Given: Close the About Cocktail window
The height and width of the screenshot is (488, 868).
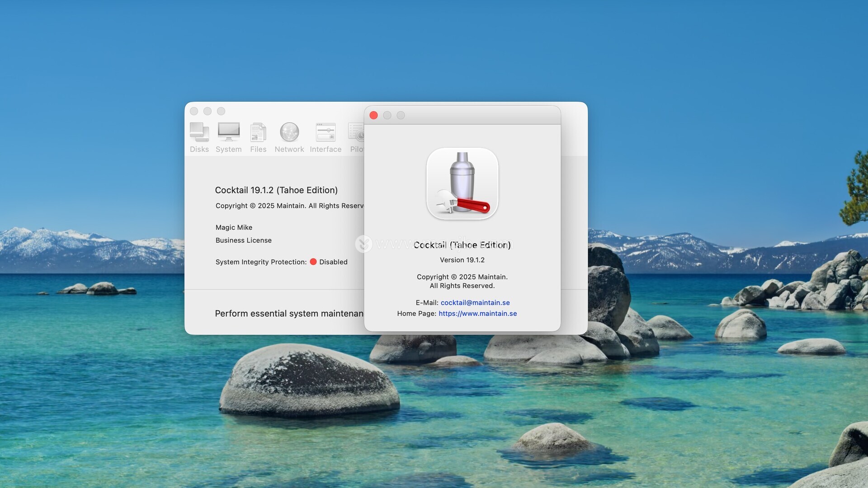Looking at the screenshot, I should [373, 115].
